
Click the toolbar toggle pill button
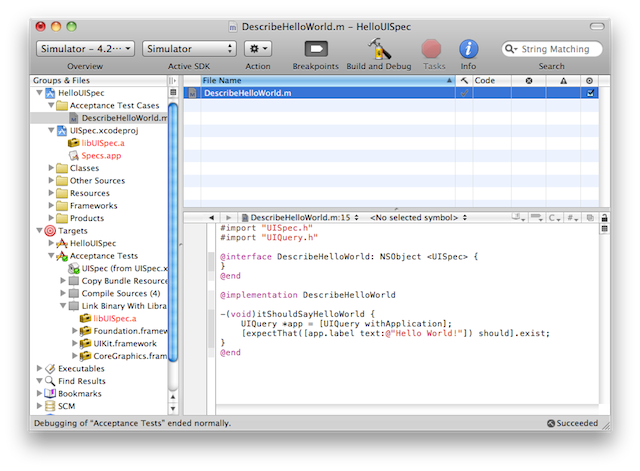[x=597, y=27]
